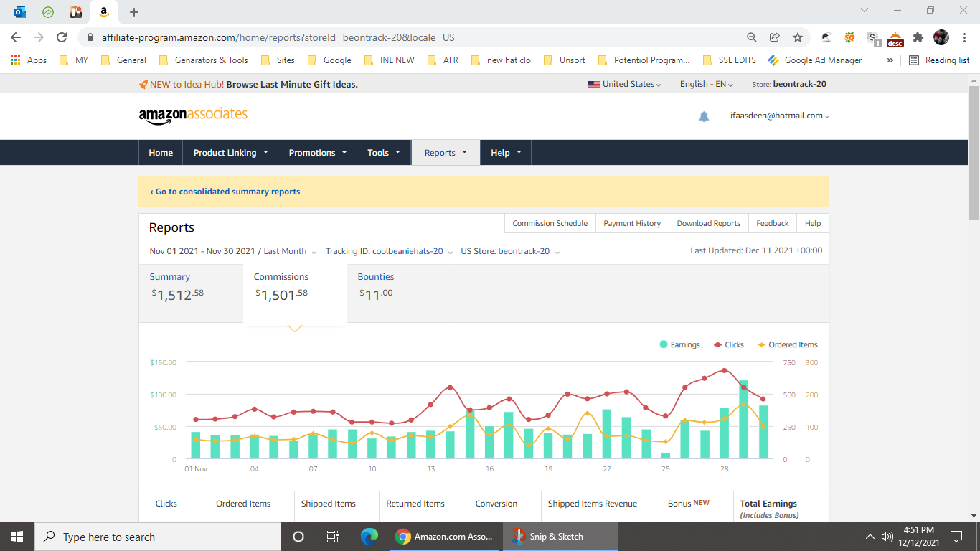Screen dimensions: 980x551
Task: Open the SSL EDITS bookmark folder
Action: [x=730, y=60]
